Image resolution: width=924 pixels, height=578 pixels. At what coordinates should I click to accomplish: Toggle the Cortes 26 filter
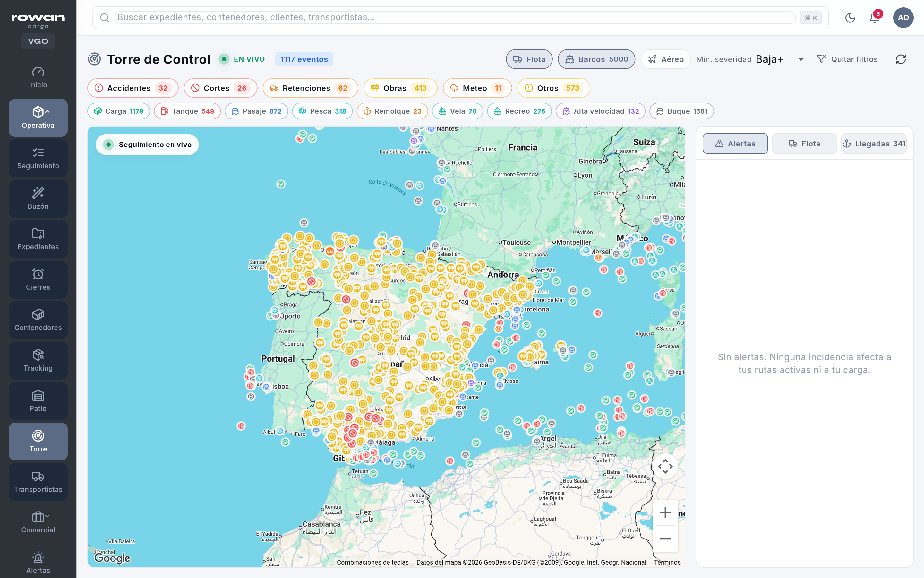220,88
